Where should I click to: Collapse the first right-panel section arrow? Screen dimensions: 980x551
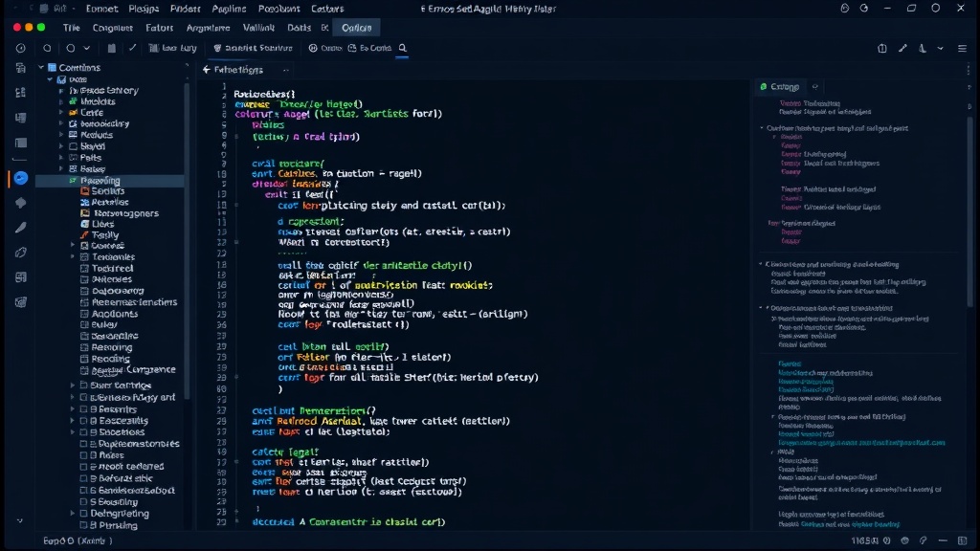tap(762, 128)
